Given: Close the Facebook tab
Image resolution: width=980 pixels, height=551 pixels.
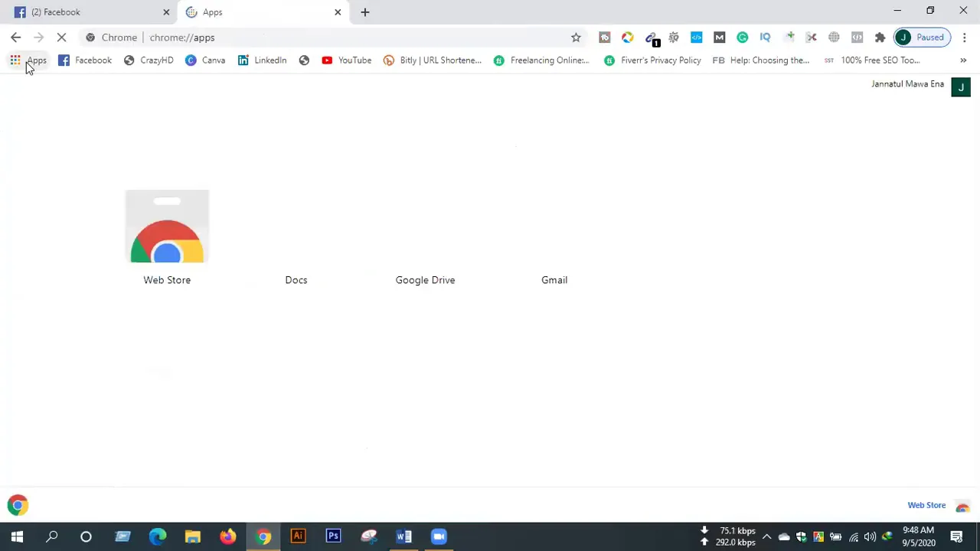Looking at the screenshot, I should pyautogui.click(x=166, y=12).
